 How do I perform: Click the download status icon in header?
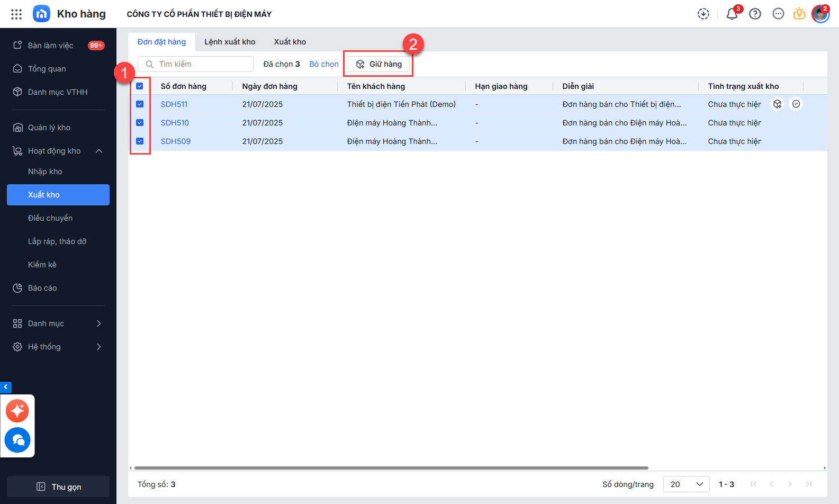[x=703, y=14]
